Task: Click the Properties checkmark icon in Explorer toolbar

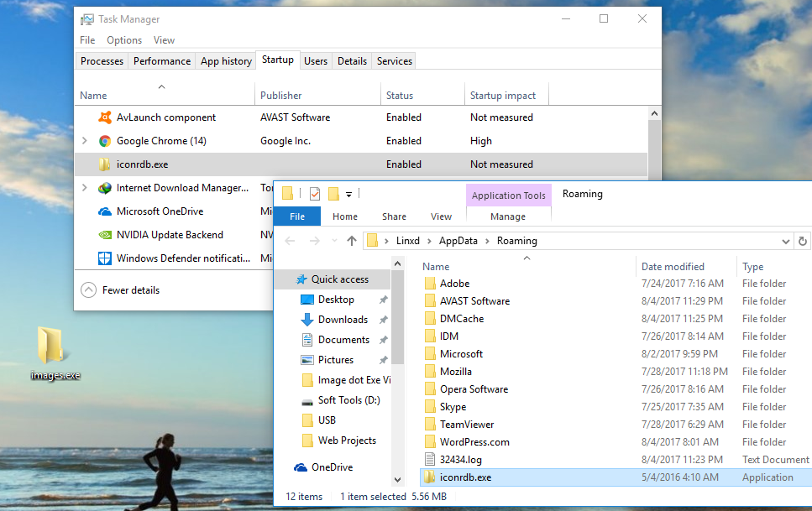Action: [315, 194]
